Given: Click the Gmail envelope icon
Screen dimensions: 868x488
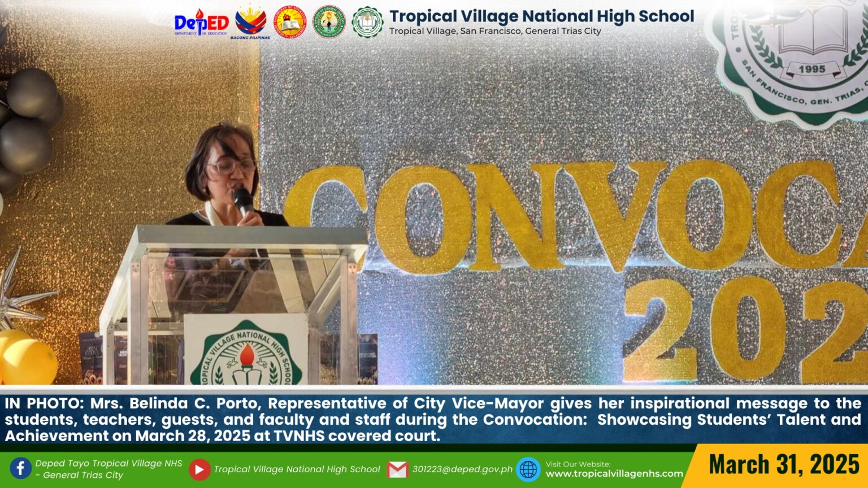Looking at the screenshot, I should 397,468.
